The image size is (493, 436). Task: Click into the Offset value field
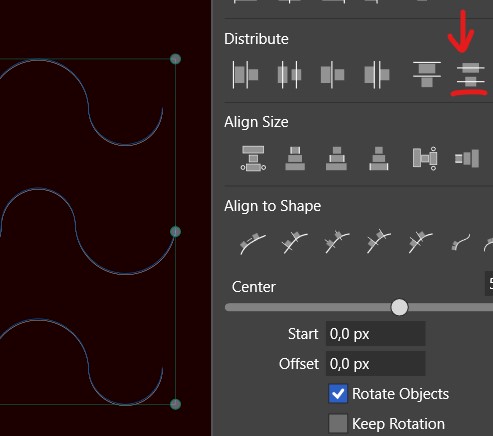click(375, 364)
